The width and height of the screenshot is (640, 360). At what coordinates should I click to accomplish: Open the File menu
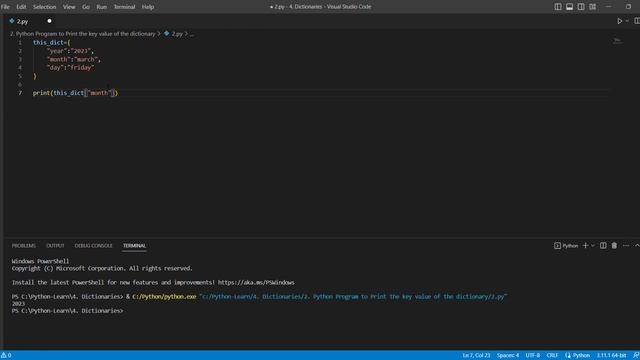coord(5,7)
